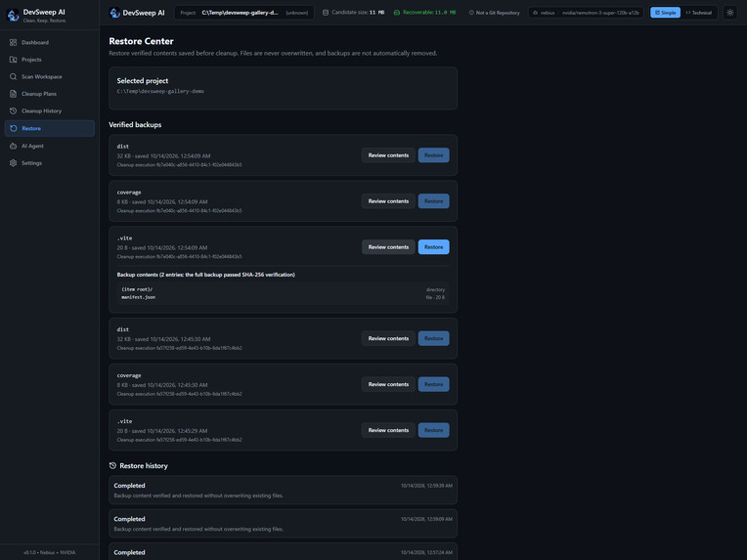
Task: Open the Dashboard icon in the sidebar
Action: (x=13, y=42)
